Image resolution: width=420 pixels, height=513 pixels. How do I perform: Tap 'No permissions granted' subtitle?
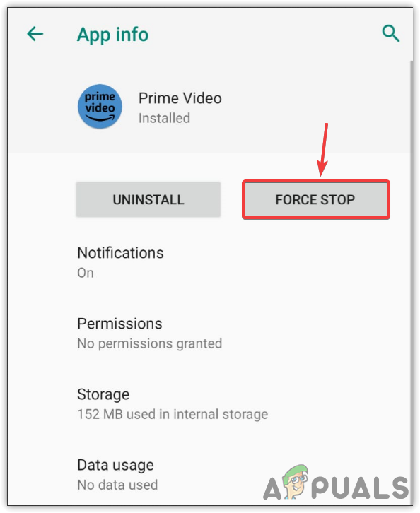click(x=150, y=343)
